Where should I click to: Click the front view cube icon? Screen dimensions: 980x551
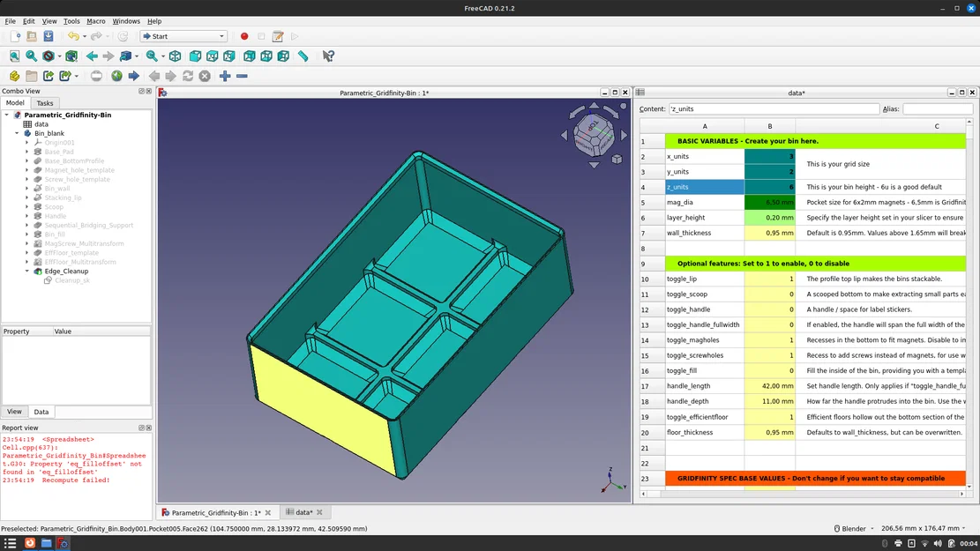point(194,56)
